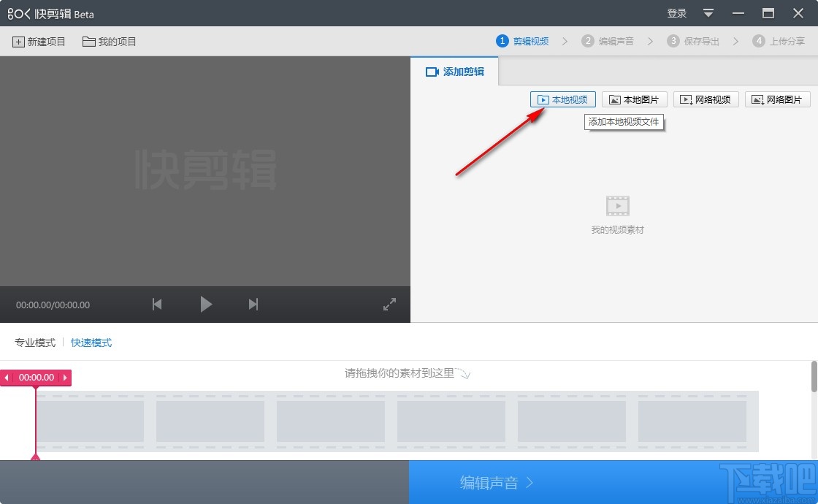
Task: Step timeline marker right arrow
Action: pos(65,377)
